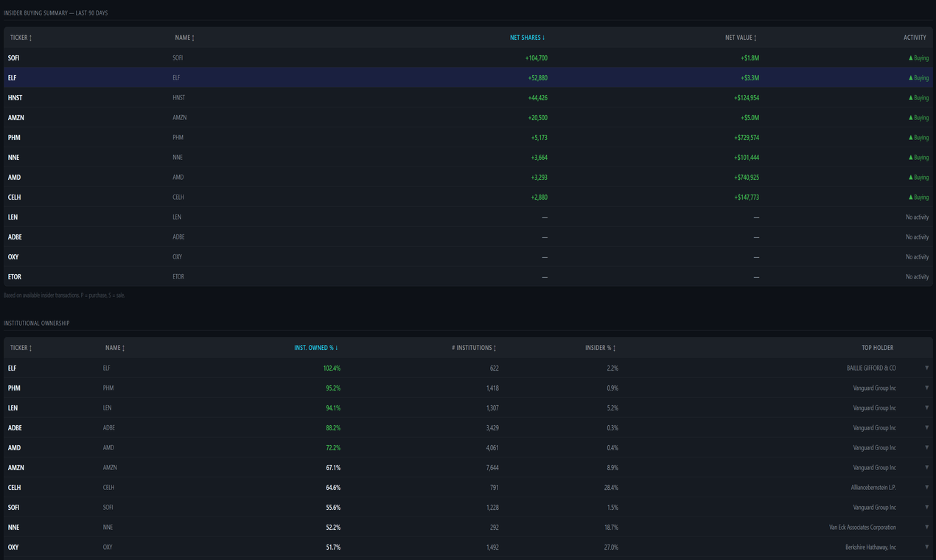This screenshot has width=936, height=560.
Task: Click OXY institutional owned 51.7%
Action: tap(332, 547)
